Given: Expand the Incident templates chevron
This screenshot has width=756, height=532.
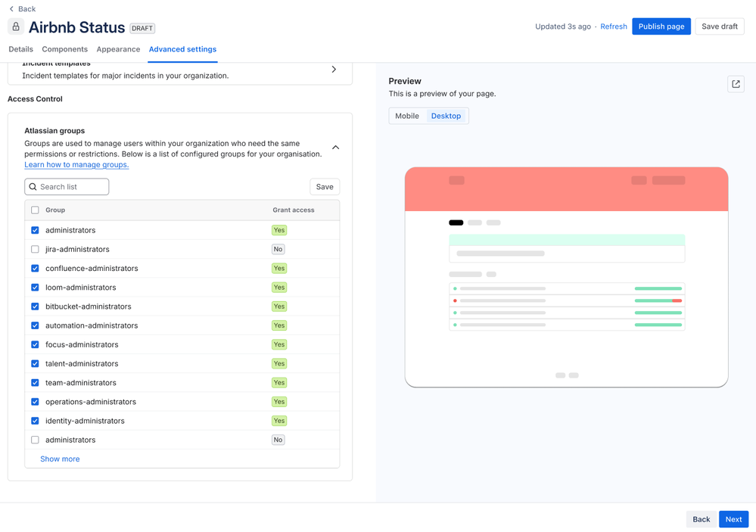Looking at the screenshot, I should [334, 70].
